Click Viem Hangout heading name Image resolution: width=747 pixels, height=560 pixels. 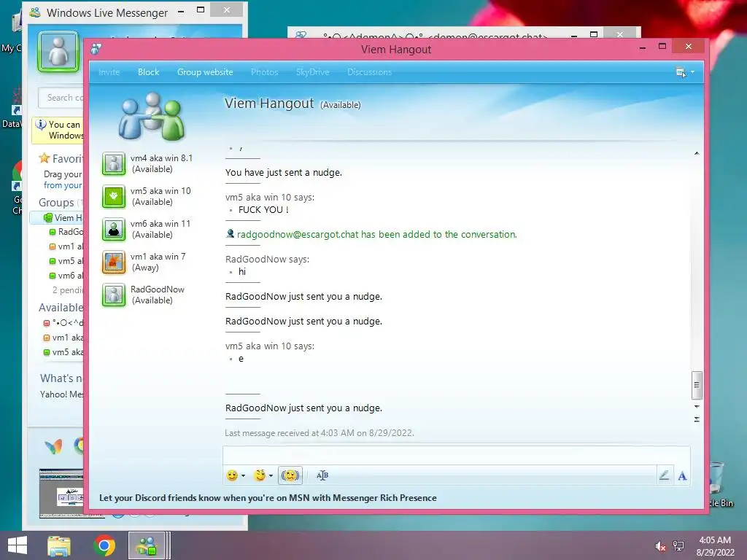[269, 104]
